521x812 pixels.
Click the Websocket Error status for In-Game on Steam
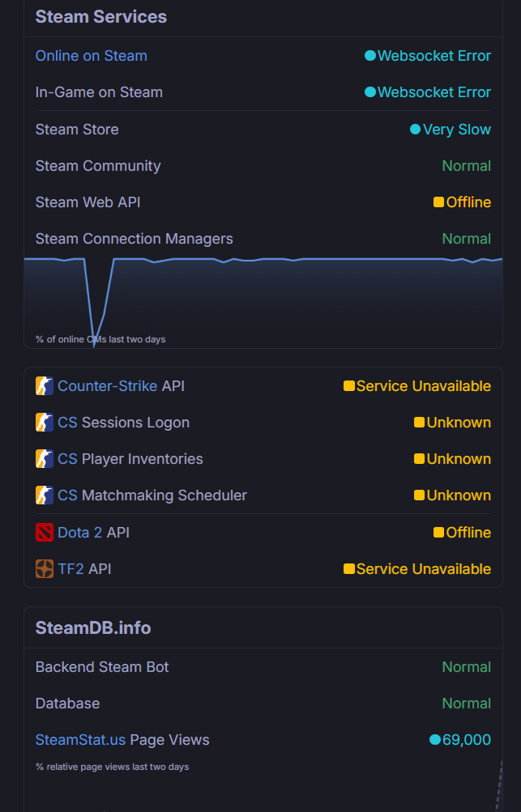click(433, 92)
